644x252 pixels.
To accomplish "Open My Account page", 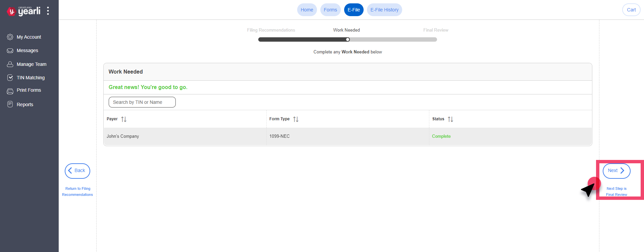I will click(x=29, y=37).
